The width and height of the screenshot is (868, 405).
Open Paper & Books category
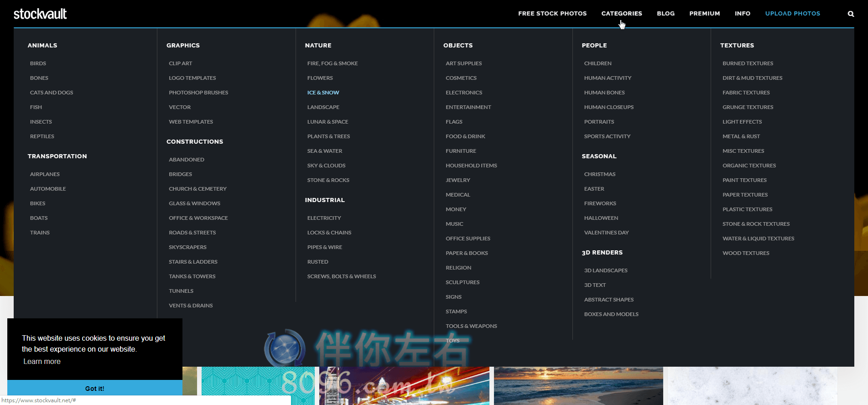(x=467, y=253)
